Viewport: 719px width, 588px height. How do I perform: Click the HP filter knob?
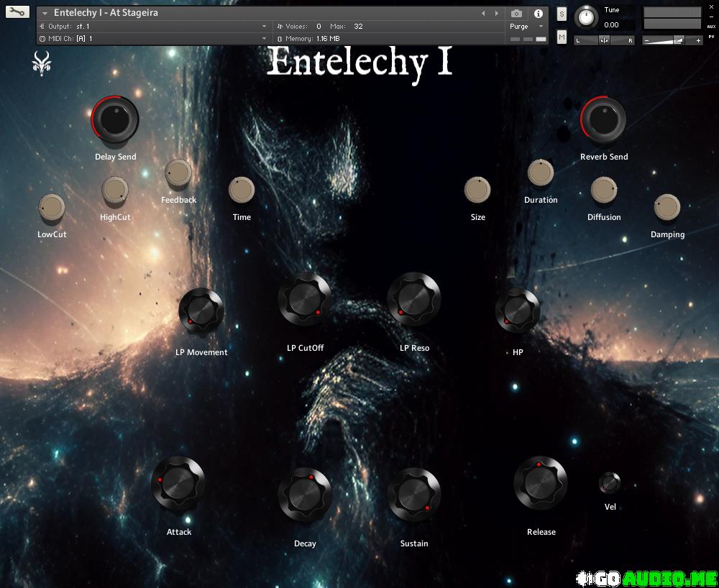point(517,311)
